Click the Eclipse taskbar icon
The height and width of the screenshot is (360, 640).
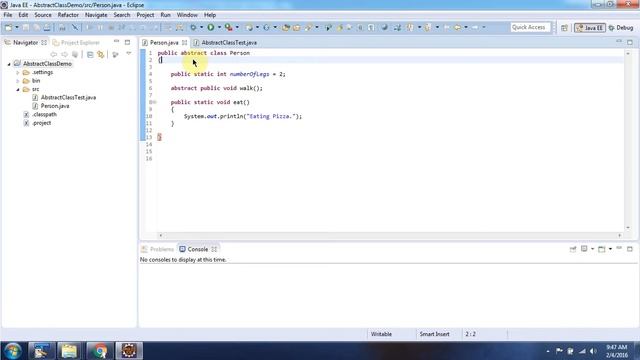point(129,351)
